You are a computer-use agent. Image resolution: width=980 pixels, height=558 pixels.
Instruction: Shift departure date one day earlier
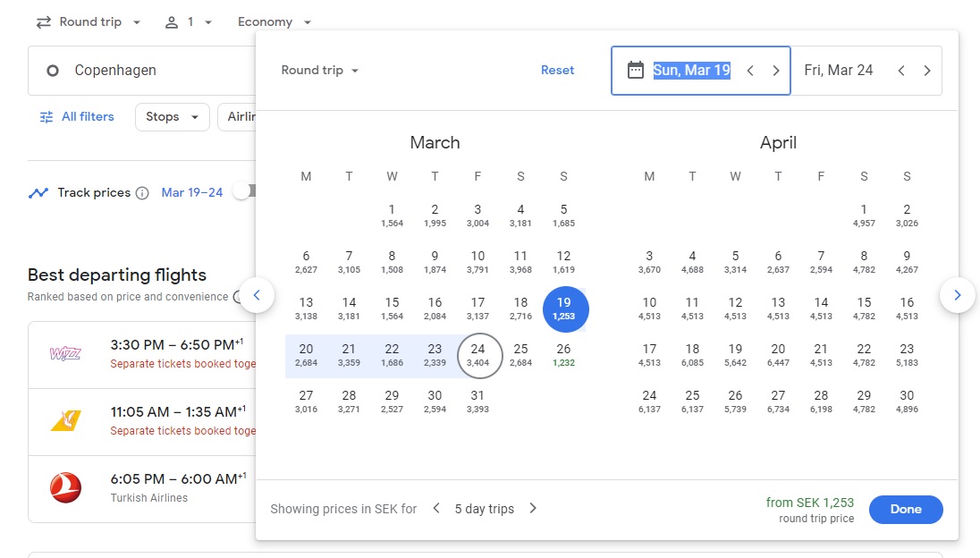pyautogui.click(x=751, y=71)
